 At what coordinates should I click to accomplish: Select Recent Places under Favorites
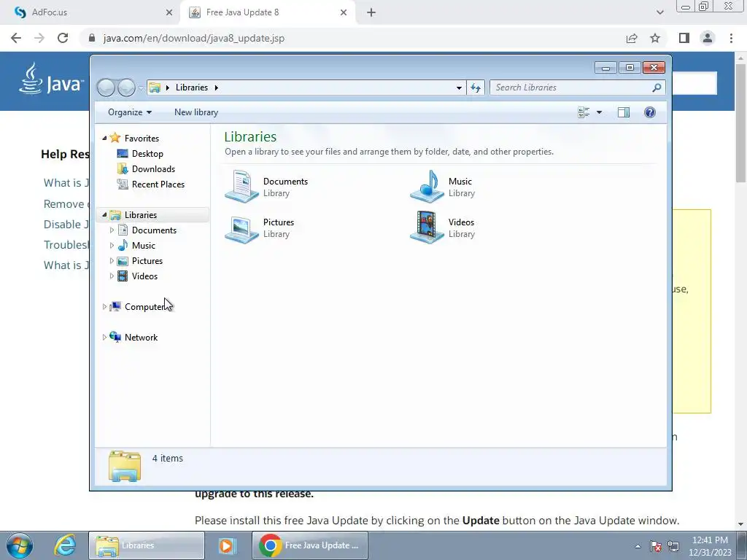158,184
